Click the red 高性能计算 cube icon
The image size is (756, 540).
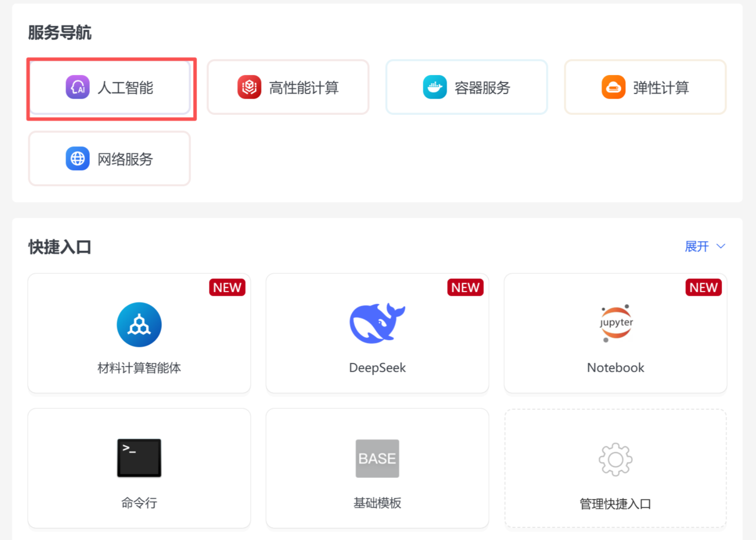[249, 87]
